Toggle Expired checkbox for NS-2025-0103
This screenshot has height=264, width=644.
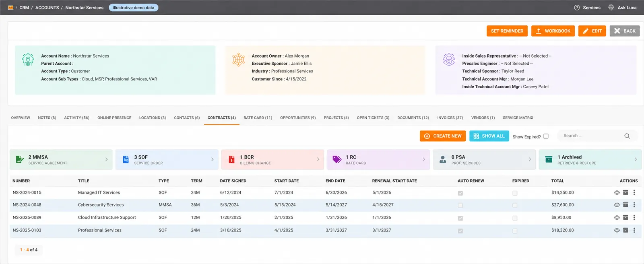click(515, 231)
